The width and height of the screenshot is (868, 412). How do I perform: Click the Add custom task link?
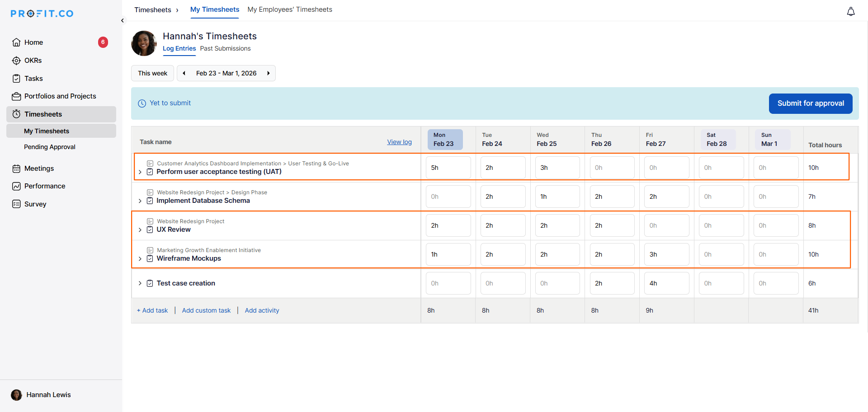pos(206,310)
